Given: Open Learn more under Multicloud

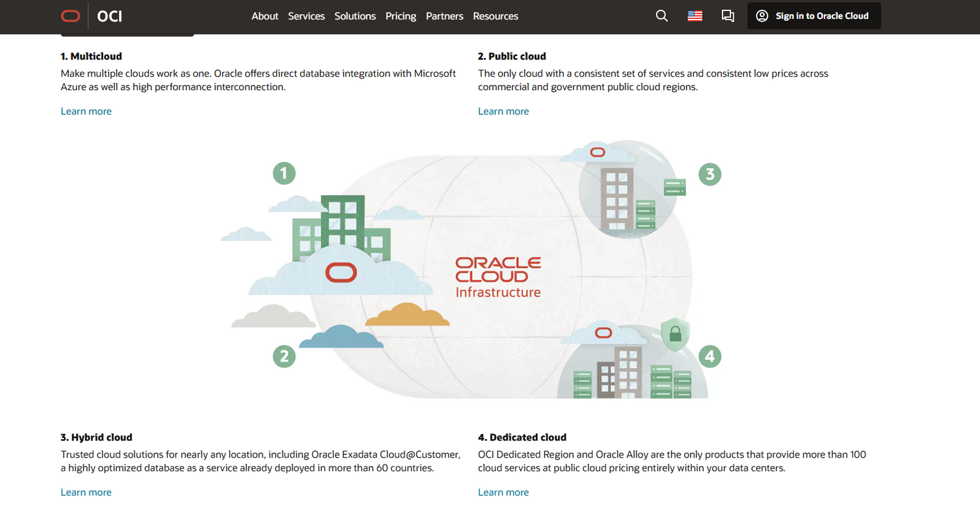Looking at the screenshot, I should pos(86,111).
